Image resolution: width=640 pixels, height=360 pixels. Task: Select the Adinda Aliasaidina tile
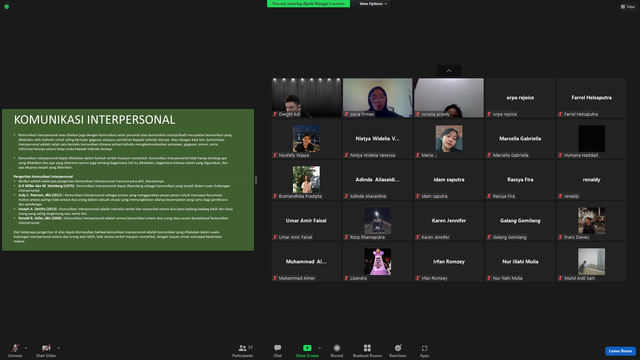pyautogui.click(x=378, y=180)
